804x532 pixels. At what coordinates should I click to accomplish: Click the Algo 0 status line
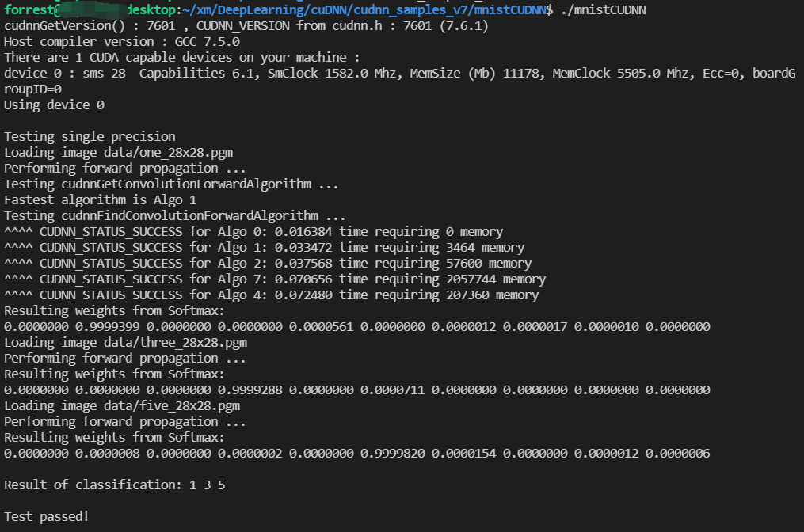click(x=253, y=232)
